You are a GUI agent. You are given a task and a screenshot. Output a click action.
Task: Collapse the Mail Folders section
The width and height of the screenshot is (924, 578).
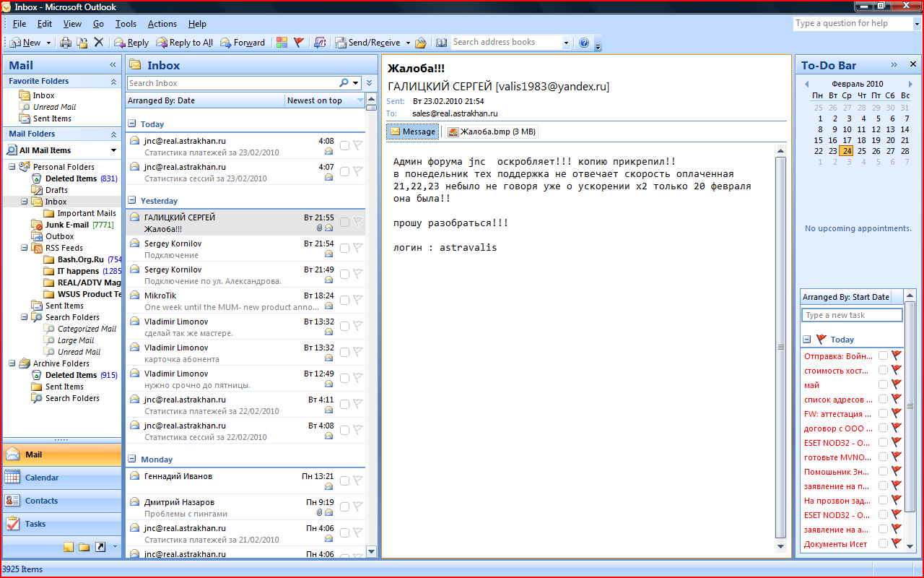(x=113, y=134)
